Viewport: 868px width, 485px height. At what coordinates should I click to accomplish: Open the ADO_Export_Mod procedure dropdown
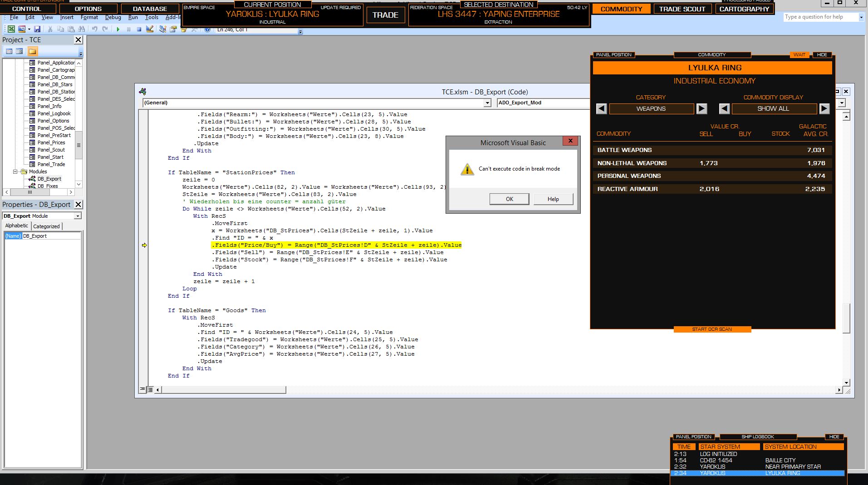point(842,103)
